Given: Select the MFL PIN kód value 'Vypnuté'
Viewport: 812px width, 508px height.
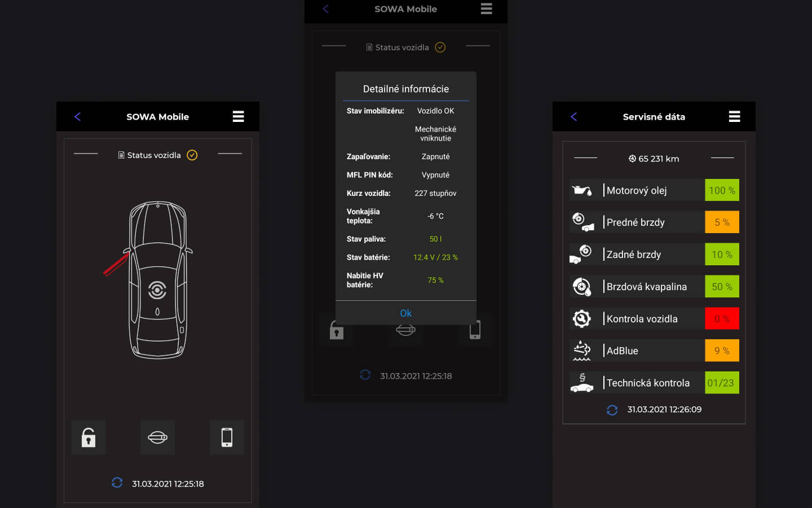Looking at the screenshot, I should [x=435, y=175].
